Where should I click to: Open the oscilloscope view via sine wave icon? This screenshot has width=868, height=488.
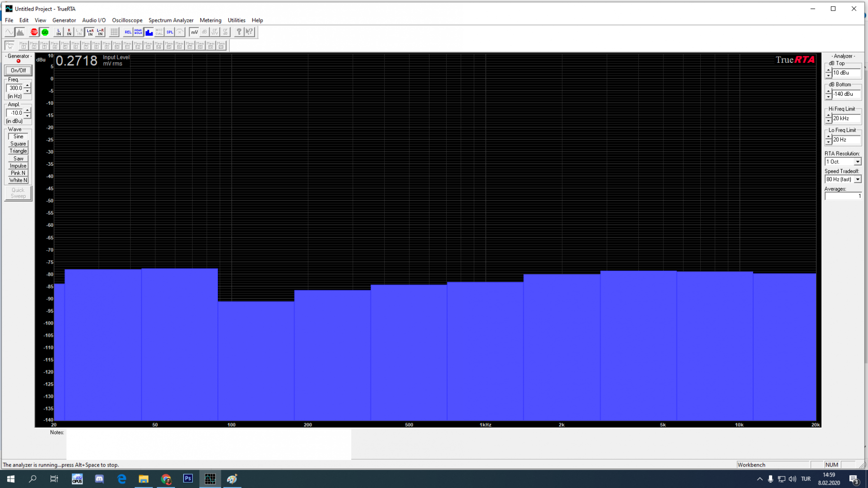pyautogui.click(x=9, y=32)
